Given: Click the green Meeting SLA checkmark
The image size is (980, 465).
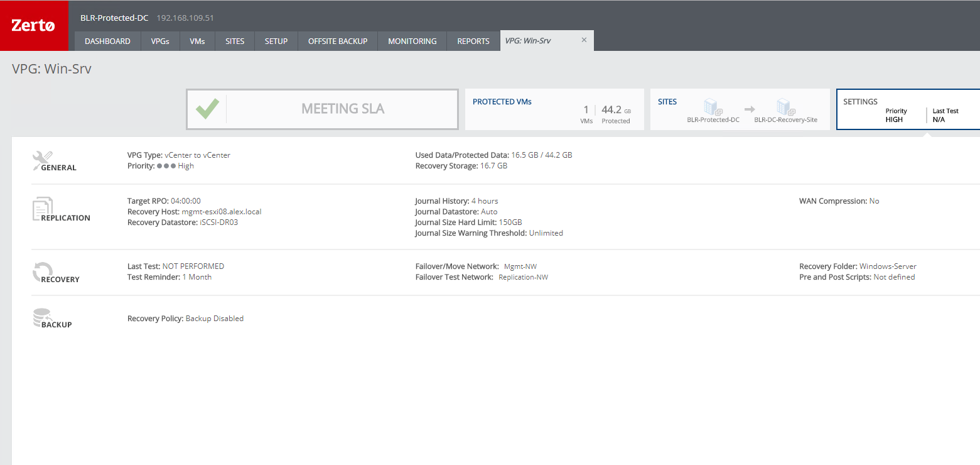Looking at the screenshot, I should point(207,109).
